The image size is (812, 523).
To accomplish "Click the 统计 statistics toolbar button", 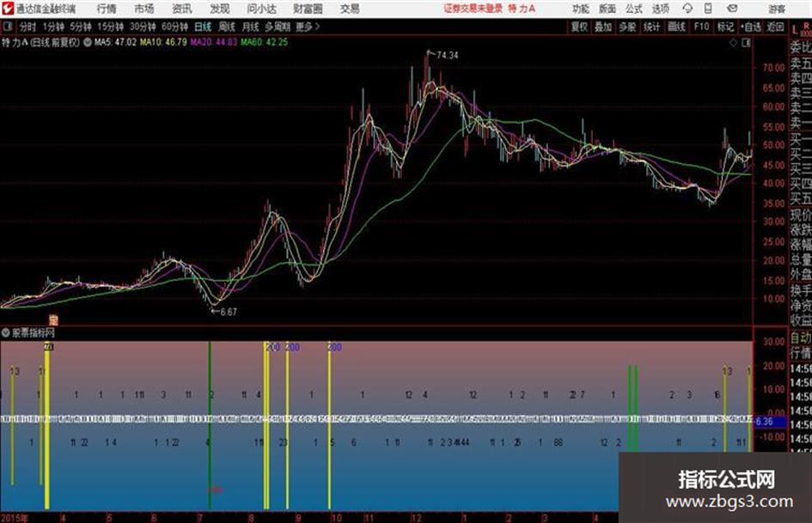I will point(652,27).
